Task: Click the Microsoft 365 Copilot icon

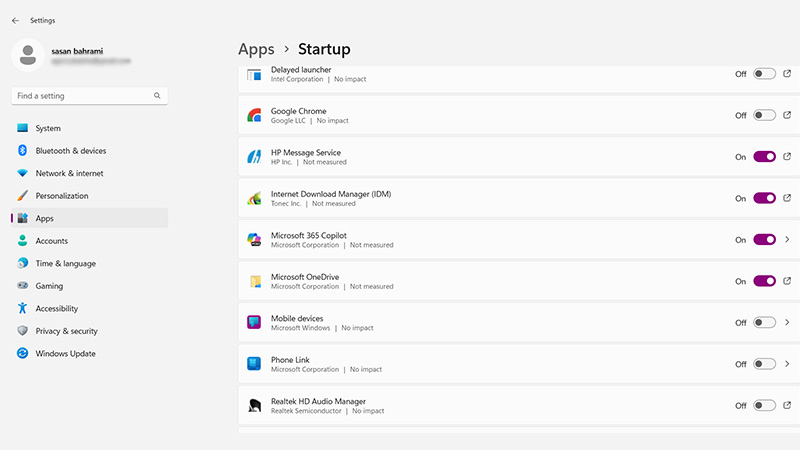Action: tap(254, 240)
